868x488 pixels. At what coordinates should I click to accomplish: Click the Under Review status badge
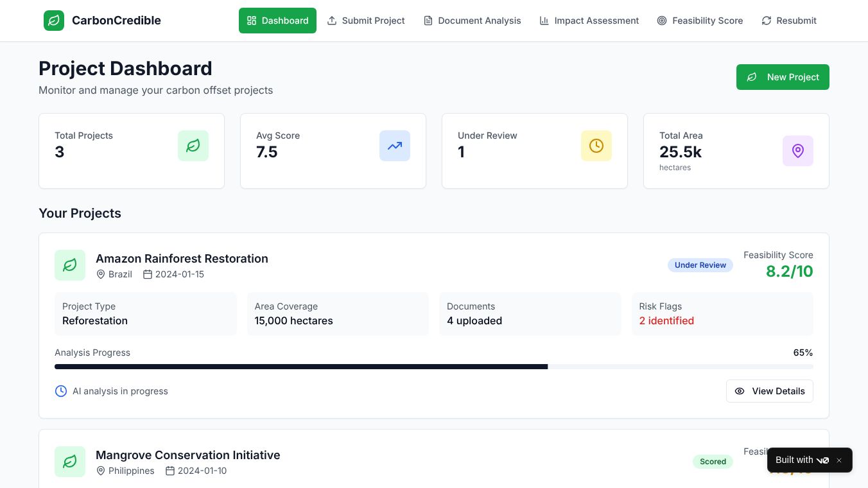click(700, 265)
